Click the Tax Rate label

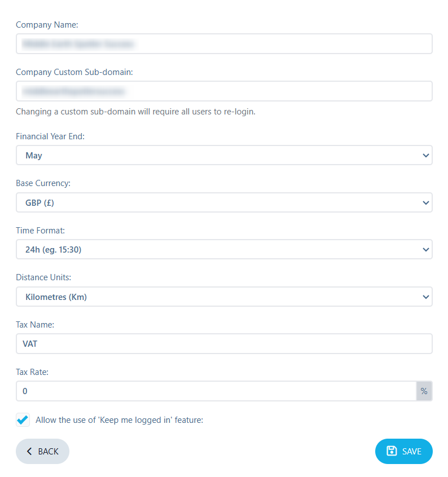(32, 372)
